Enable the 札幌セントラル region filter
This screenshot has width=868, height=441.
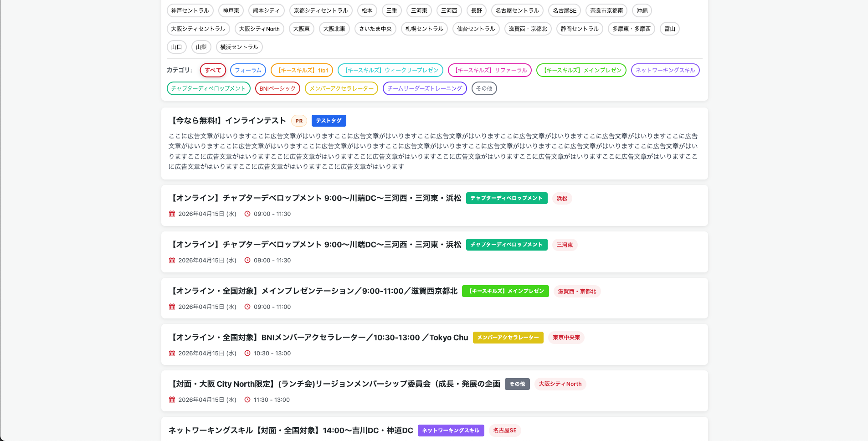424,28
